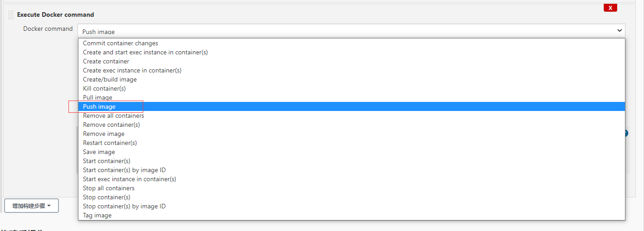This screenshot has height=231, width=644.
Task: Select the "Tag image" command
Action: tap(97, 216)
